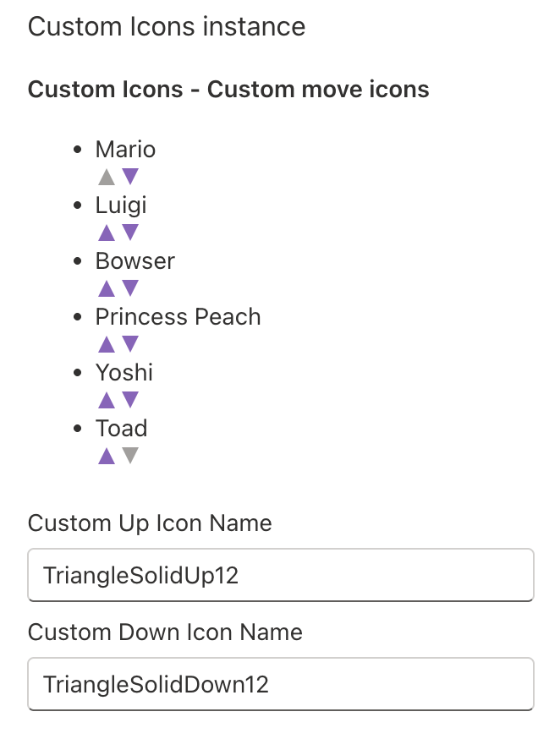The width and height of the screenshot is (560, 739).
Task: Focus the Custom Up Icon Name field
Action: (x=280, y=576)
